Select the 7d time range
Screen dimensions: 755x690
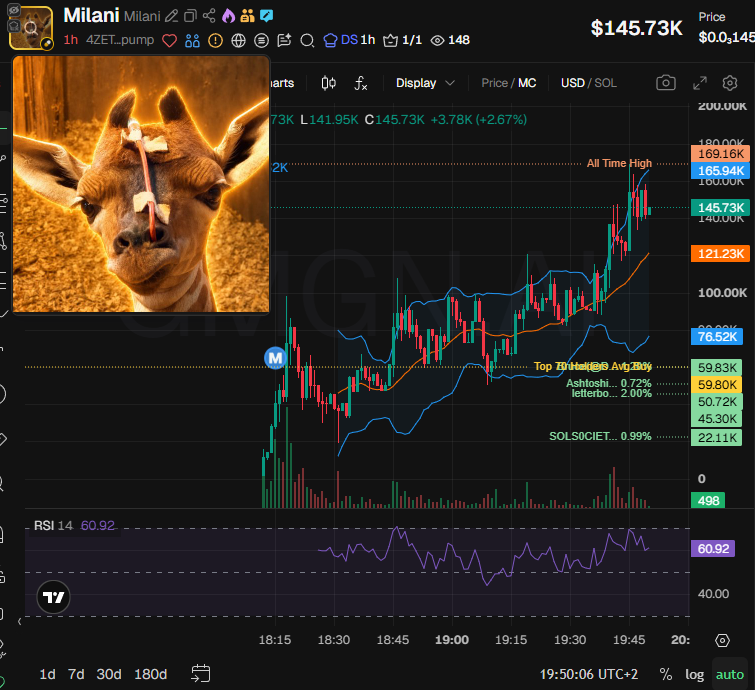click(x=76, y=674)
